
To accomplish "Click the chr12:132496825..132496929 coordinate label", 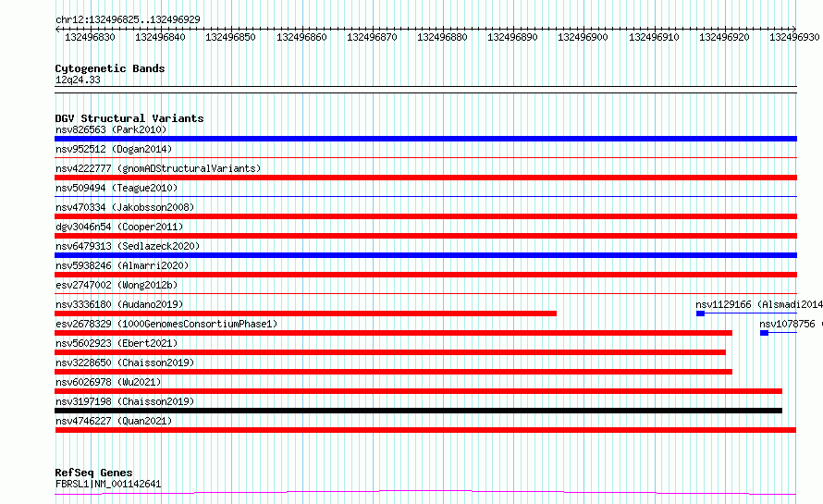I will click(x=128, y=19).
